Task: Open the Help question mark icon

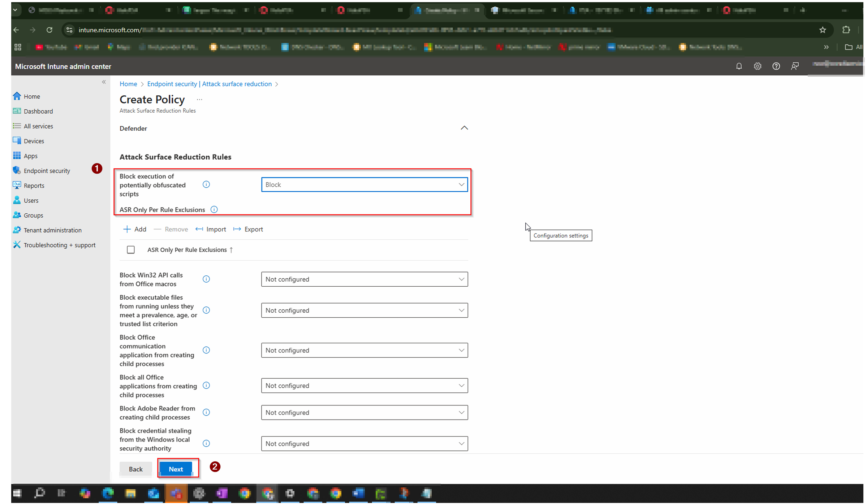Action: tap(776, 66)
